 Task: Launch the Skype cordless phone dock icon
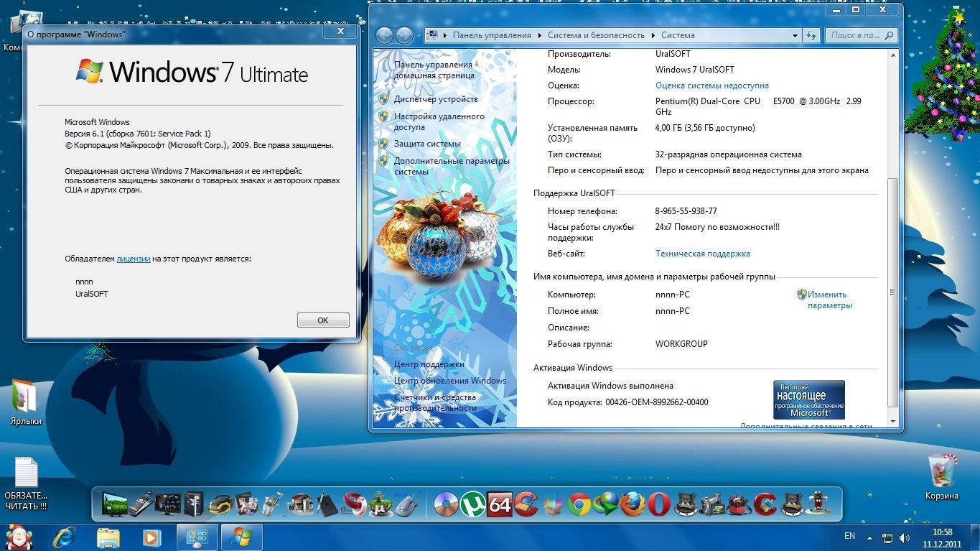407,504
